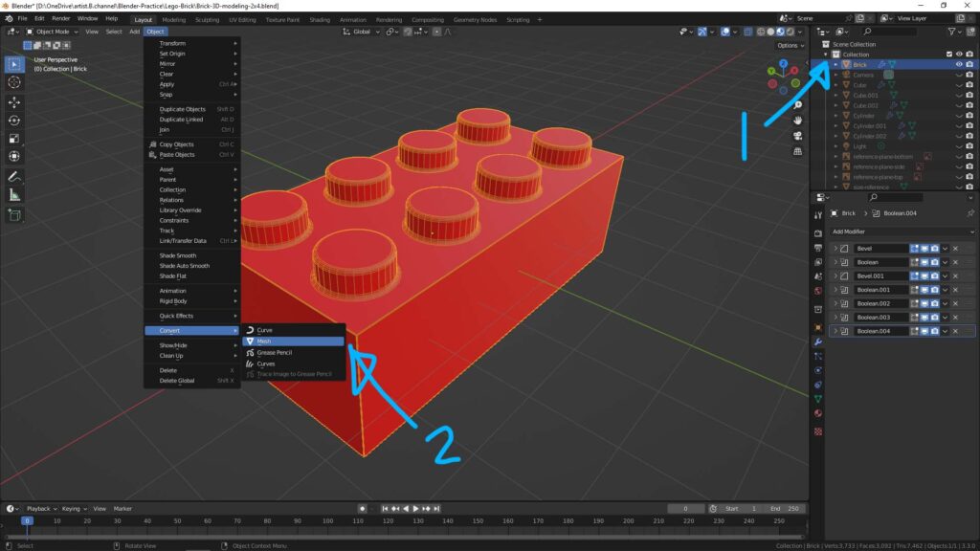980x551 pixels.
Task: Toggle the camera view icon
Action: (797, 136)
